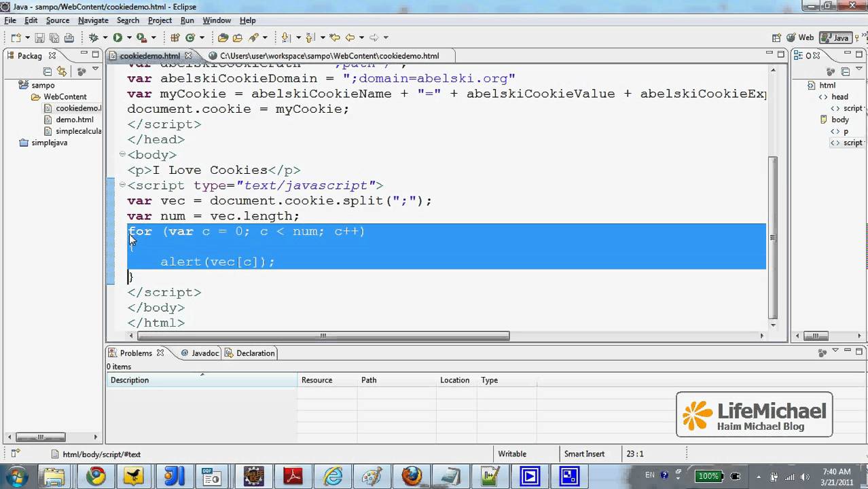Click the New file wizard icon

[x=15, y=38]
